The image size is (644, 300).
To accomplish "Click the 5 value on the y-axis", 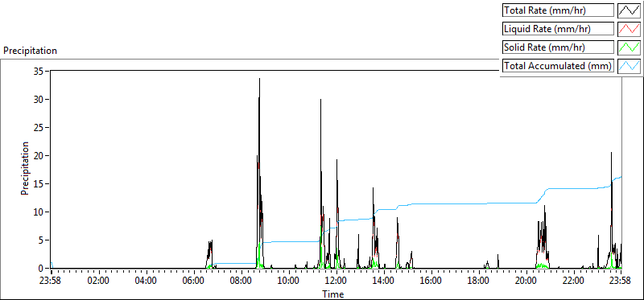I will tap(42, 240).
